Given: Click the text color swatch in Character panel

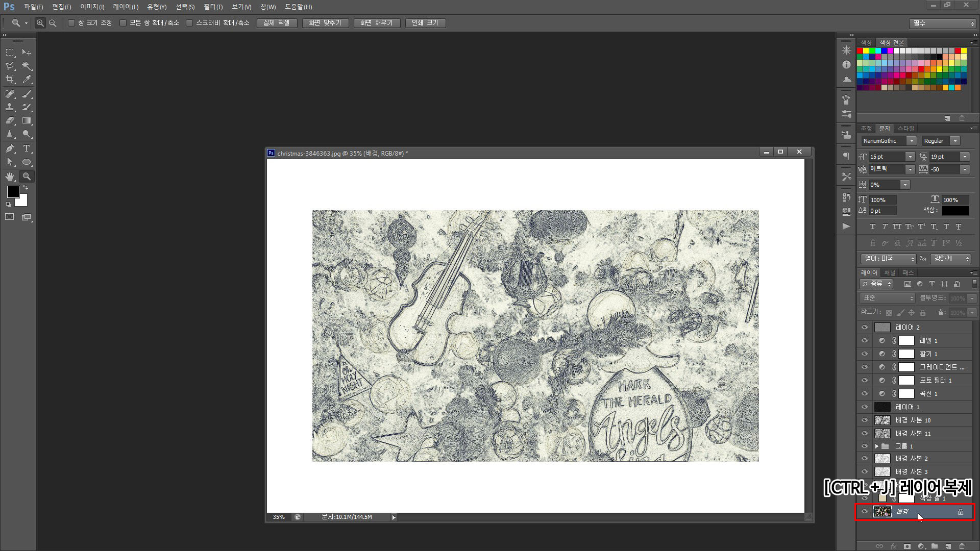Looking at the screenshot, I should [x=955, y=211].
